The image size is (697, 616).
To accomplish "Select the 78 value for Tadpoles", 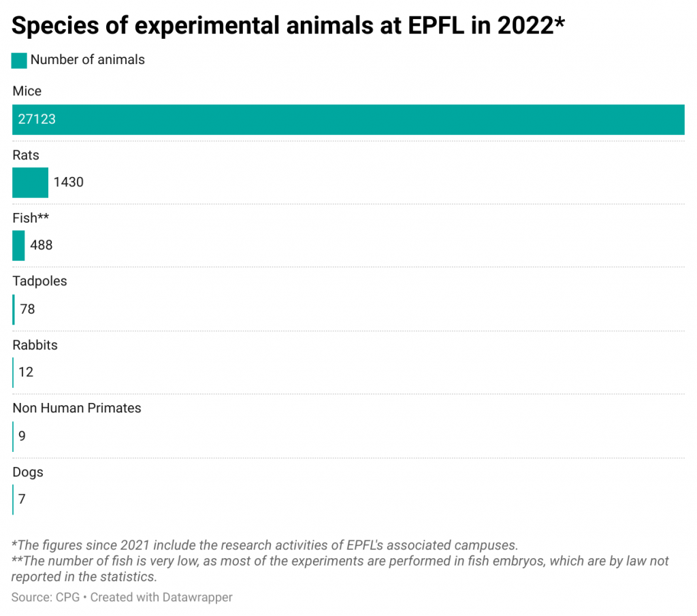I will point(27,309).
